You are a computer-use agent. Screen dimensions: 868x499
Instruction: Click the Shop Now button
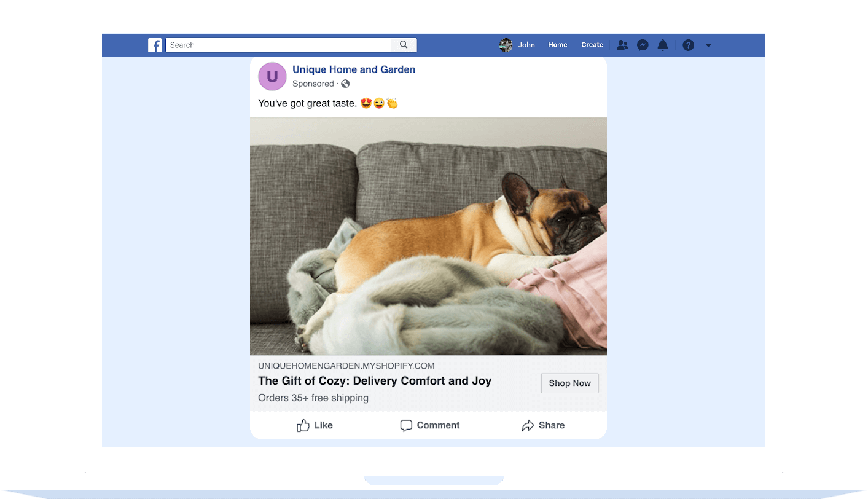(569, 383)
